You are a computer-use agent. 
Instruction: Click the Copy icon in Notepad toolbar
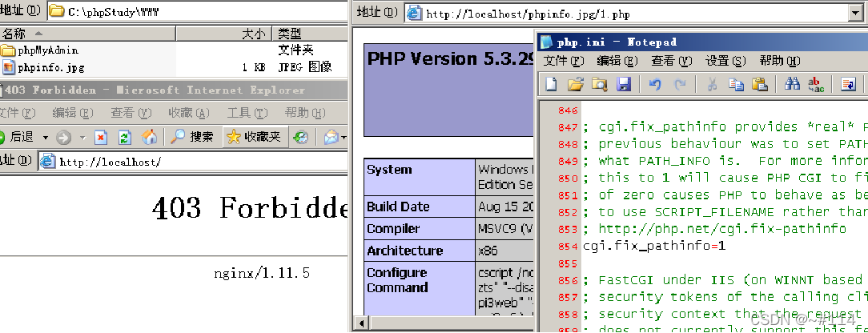(736, 84)
